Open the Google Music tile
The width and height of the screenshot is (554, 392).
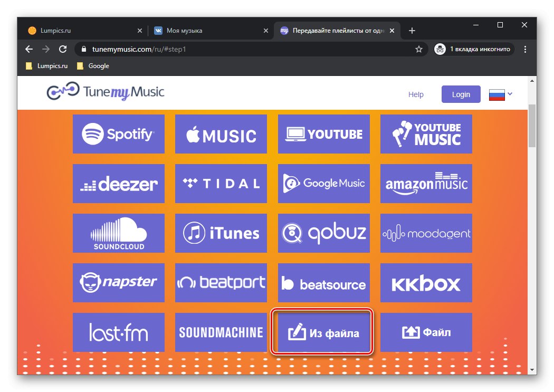point(323,184)
